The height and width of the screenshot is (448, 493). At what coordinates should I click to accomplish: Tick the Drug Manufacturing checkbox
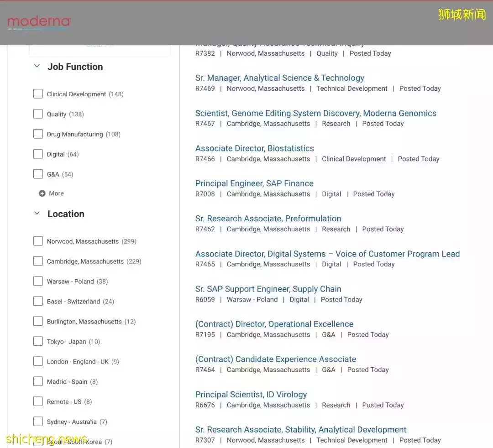pyautogui.click(x=38, y=134)
